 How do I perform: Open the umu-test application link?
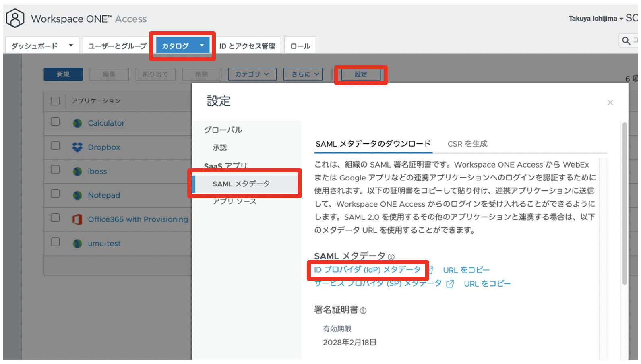(x=104, y=244)
